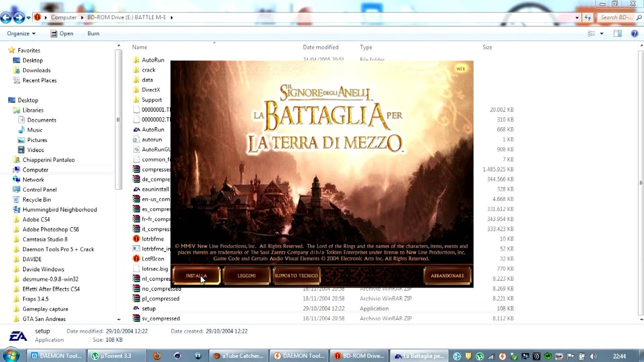Click the BD-ROM Drive (E:) breadcrumb segment
This screenshot has height=362, width=644.
tap(127, 17)
